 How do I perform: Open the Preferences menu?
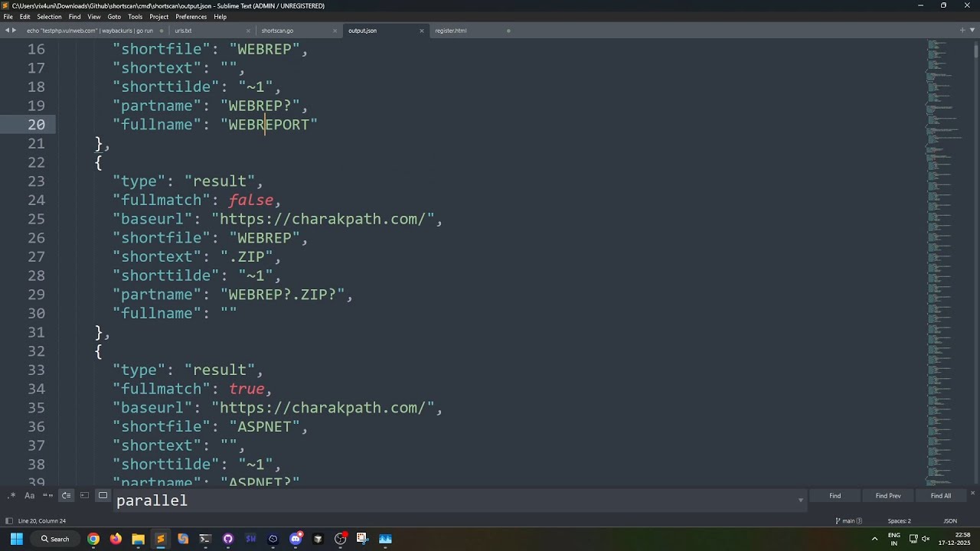[191, 17]
